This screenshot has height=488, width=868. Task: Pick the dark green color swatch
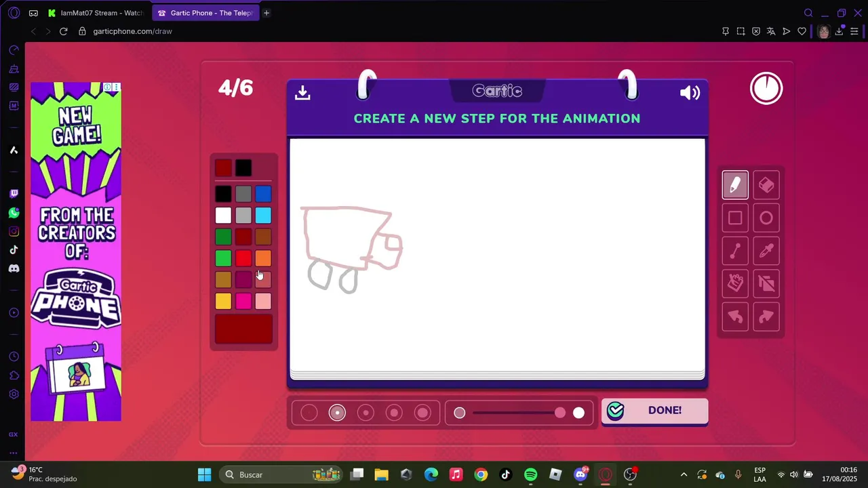(x=223, y=237)
